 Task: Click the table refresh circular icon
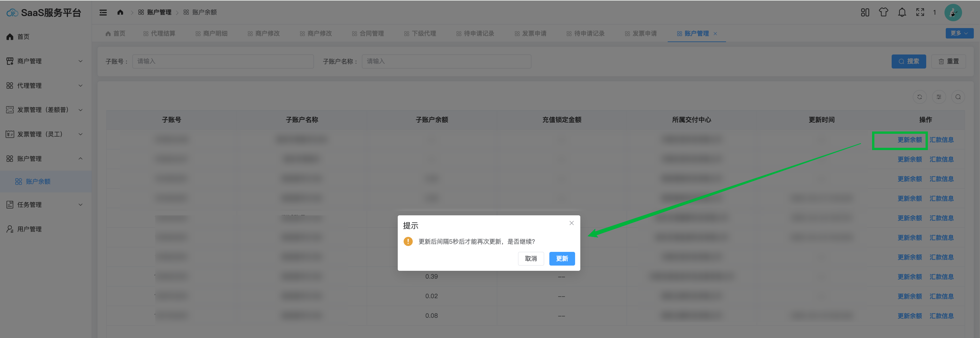919,97
